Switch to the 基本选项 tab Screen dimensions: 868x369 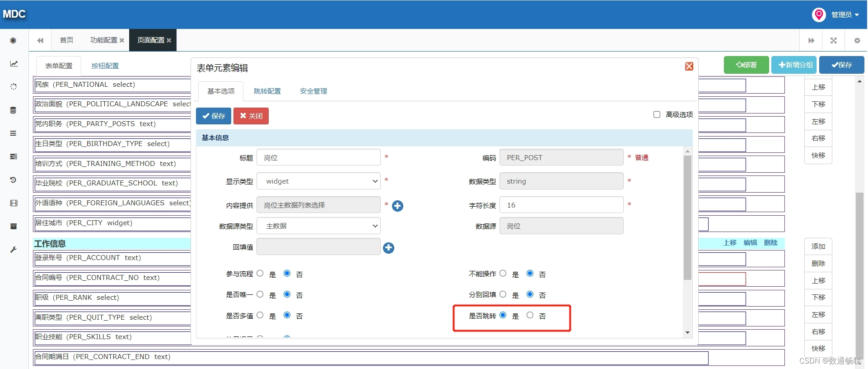click(221, 91)
